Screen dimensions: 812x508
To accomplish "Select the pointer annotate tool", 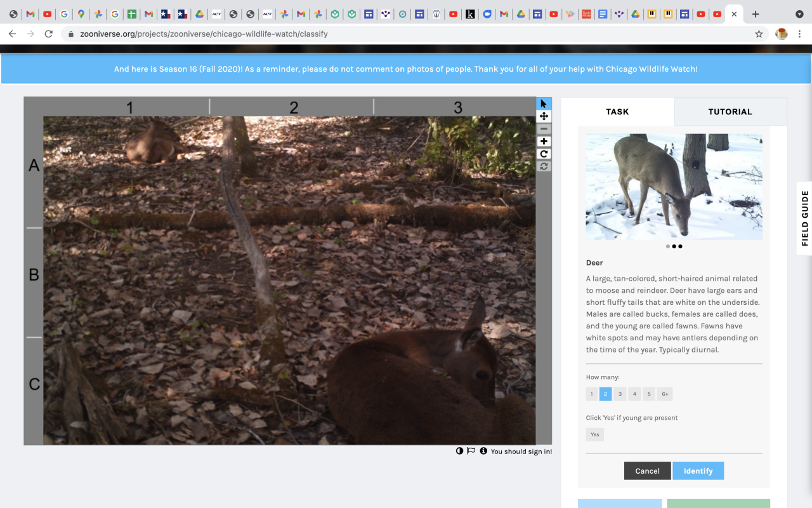I will tap(544, 104).
